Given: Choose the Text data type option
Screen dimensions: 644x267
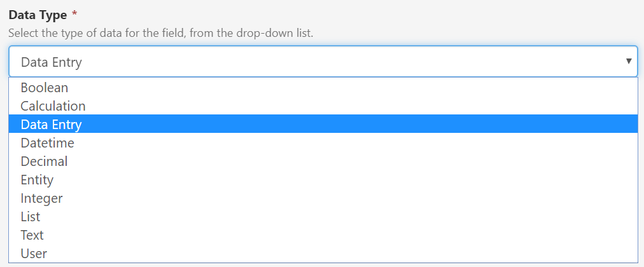Looking at the screenshot, I should 32,235.
